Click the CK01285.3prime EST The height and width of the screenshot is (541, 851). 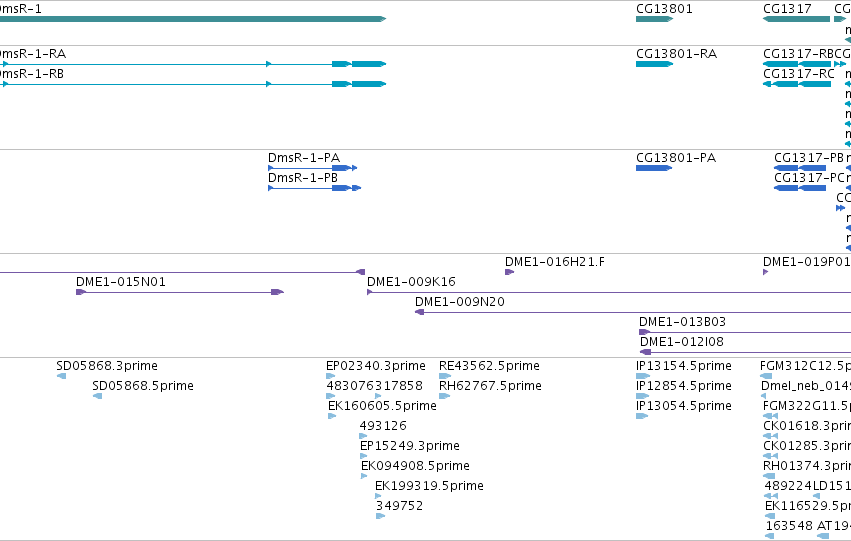771,456
